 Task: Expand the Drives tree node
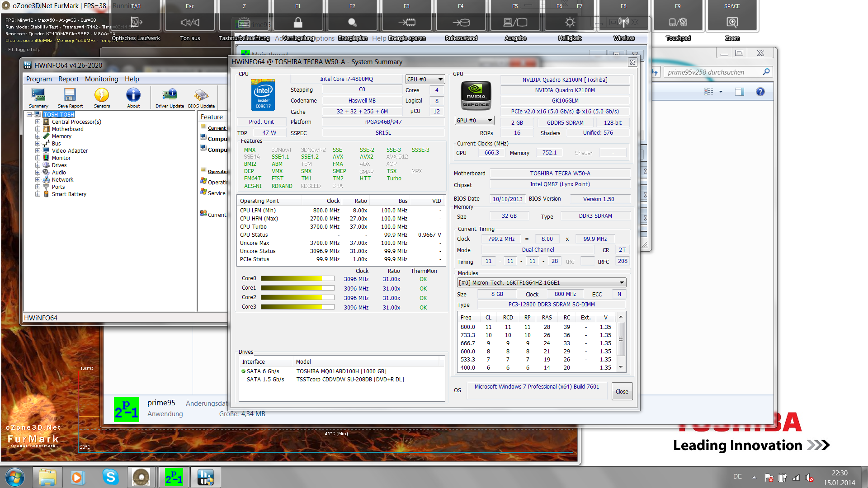[38, 165]
